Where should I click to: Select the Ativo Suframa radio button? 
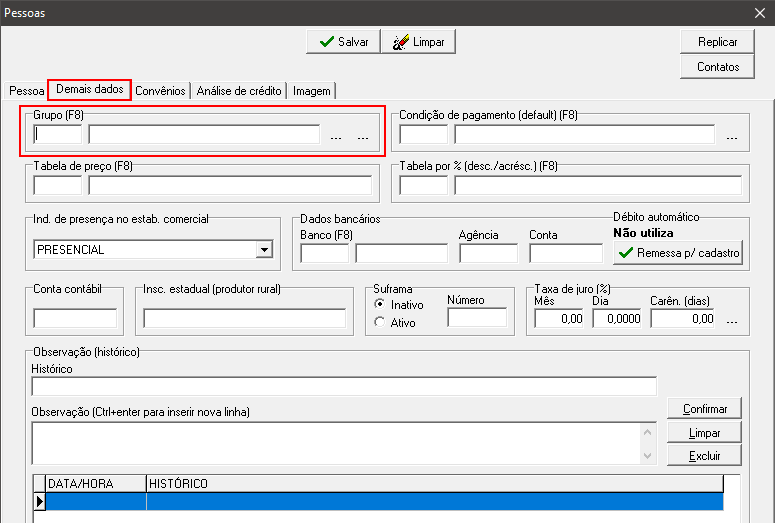(380, 322)
